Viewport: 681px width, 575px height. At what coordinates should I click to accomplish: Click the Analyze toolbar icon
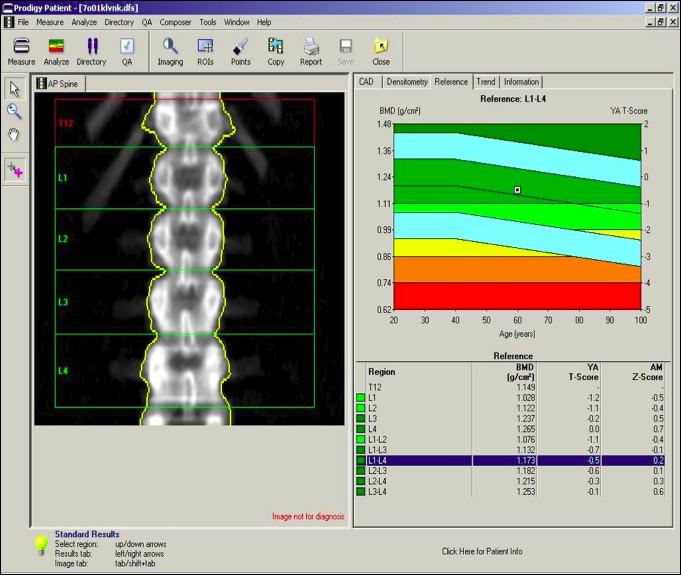pyautogui.click(x=56, y=51)
